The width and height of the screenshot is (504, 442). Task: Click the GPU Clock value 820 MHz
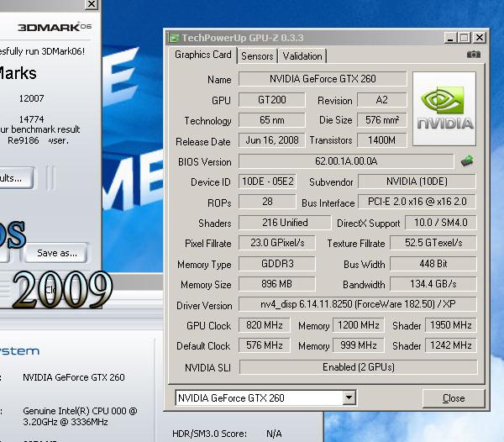[x=265, y=325]
